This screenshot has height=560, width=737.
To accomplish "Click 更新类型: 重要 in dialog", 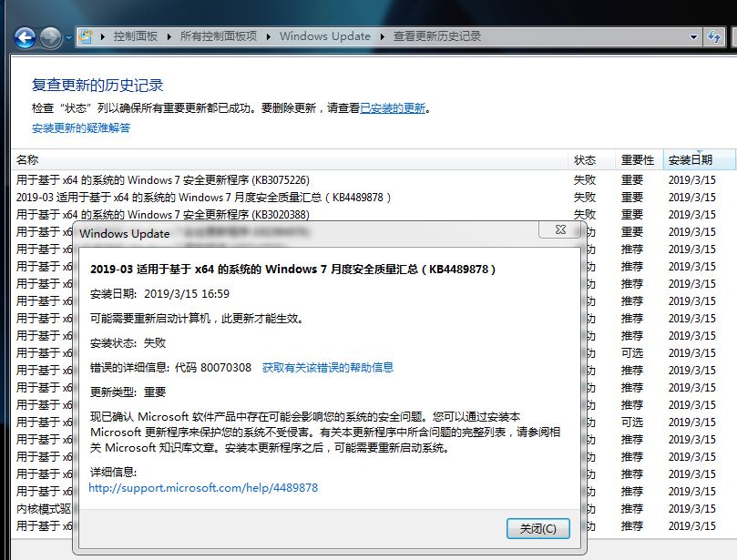I will 128,392.
